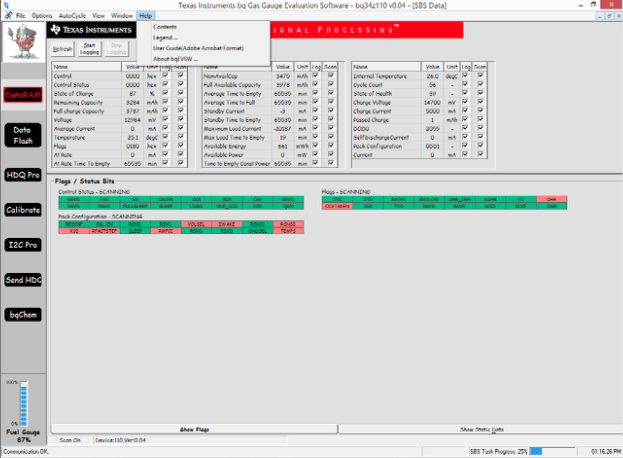Screen dimensions: 623x458
Task: Open the View menu
Action: 98,15
